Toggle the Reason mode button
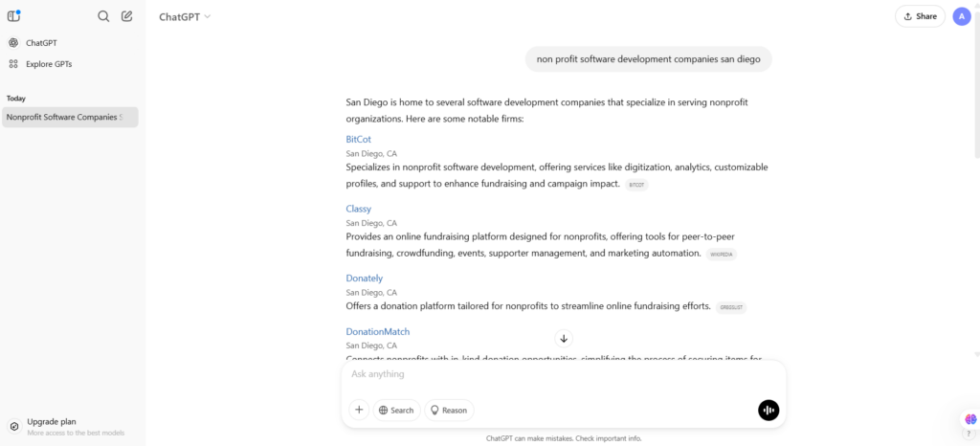This screenshot has height=446, width=980. (x=449, y=410)
